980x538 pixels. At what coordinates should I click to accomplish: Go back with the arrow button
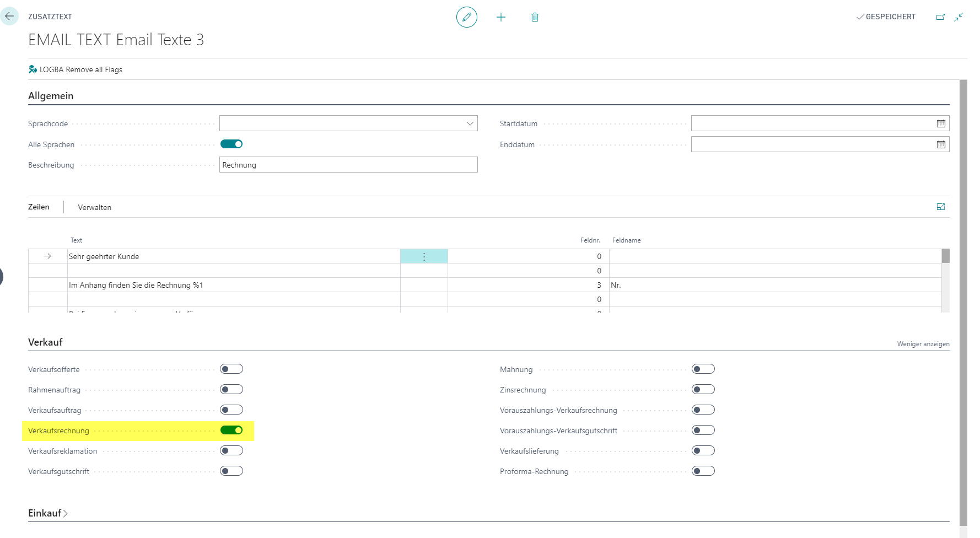pos(9,16)
